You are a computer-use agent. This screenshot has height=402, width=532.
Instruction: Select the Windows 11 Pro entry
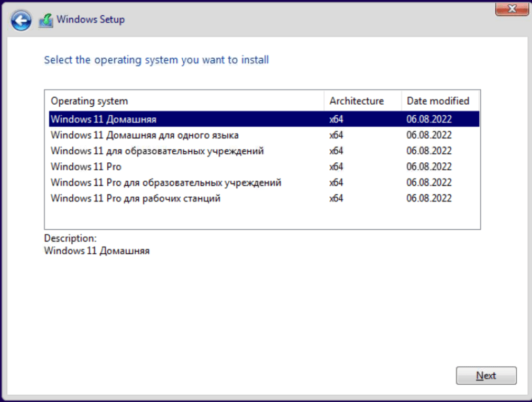(86, 166)
